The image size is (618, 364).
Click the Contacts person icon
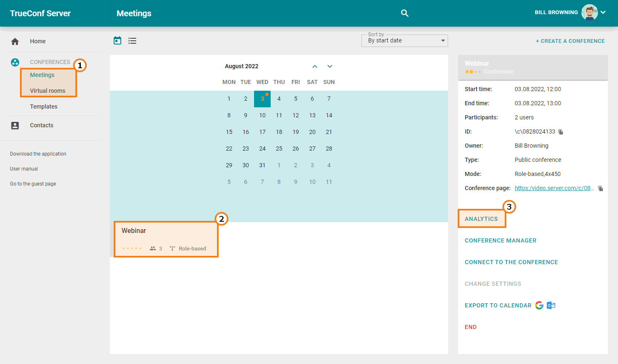coord(15,125)
